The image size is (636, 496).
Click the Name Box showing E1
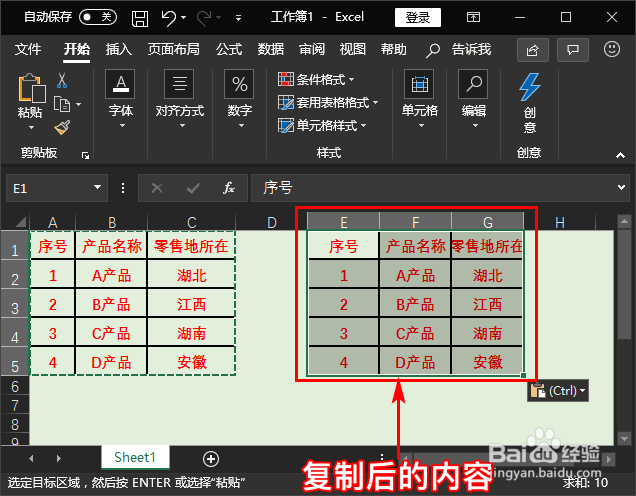pyautogui.click(x=49, y=188)
